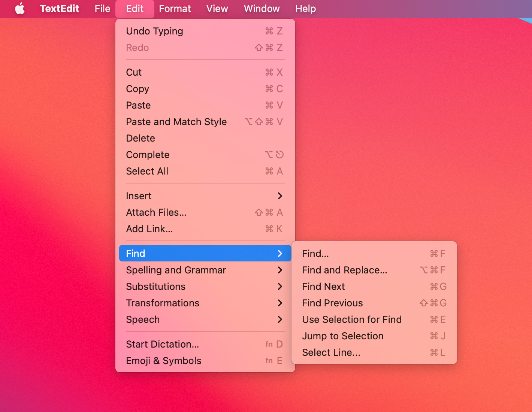Choose Find and Replace…
Screen dimensions: 532x412
pyautogui.click(x=374, y=270)
